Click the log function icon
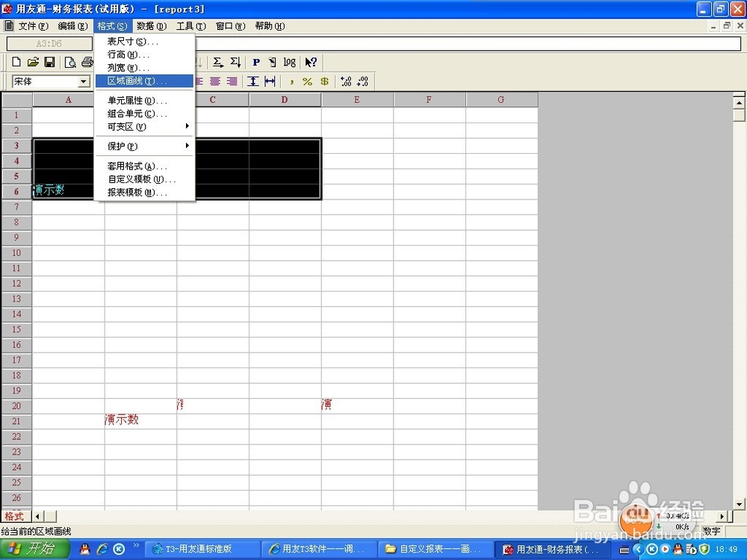Screen dimensions: 747x560 tap(289, 62)
